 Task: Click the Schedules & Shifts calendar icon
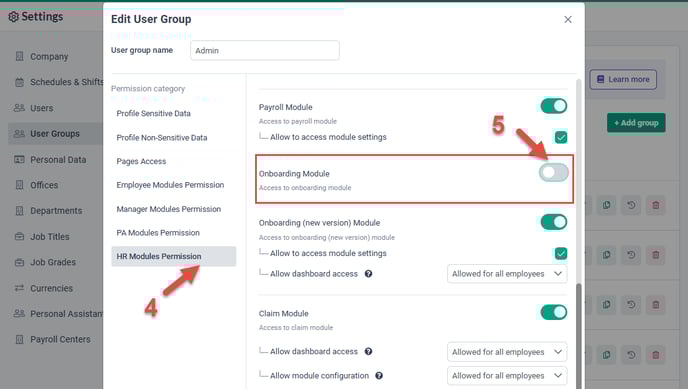(x=19, y=82)
